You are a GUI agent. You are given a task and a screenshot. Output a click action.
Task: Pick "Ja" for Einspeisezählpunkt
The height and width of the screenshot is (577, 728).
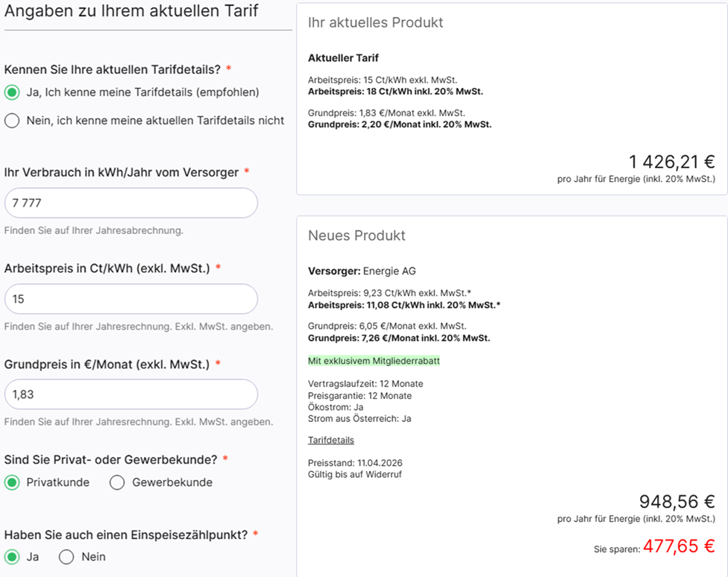(12, 557)
